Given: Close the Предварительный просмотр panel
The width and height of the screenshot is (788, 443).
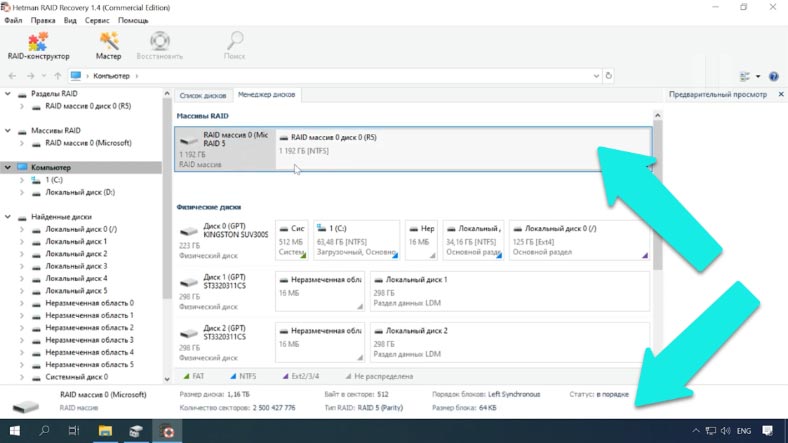Looking at the screenshot, I should (x=781, y=94).
